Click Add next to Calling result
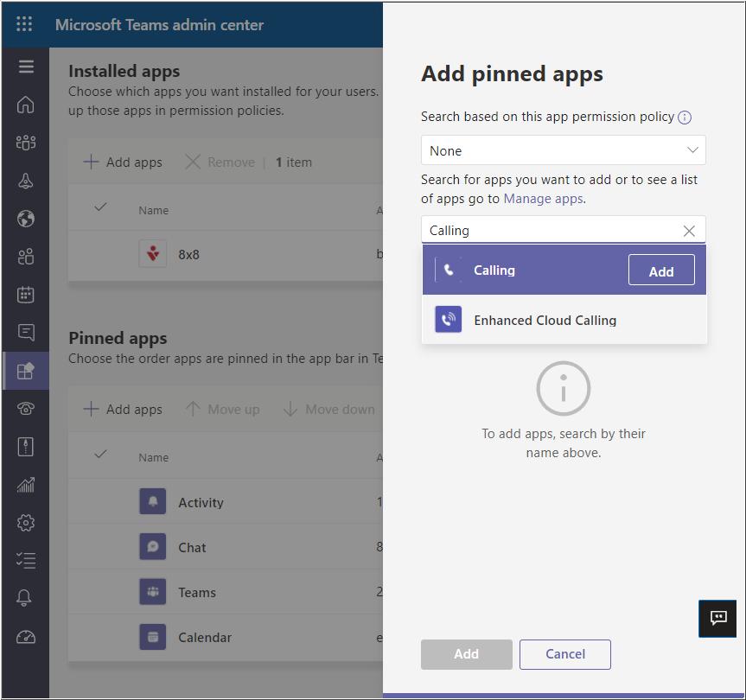This screenshot has width=746, height=700. 660,270
